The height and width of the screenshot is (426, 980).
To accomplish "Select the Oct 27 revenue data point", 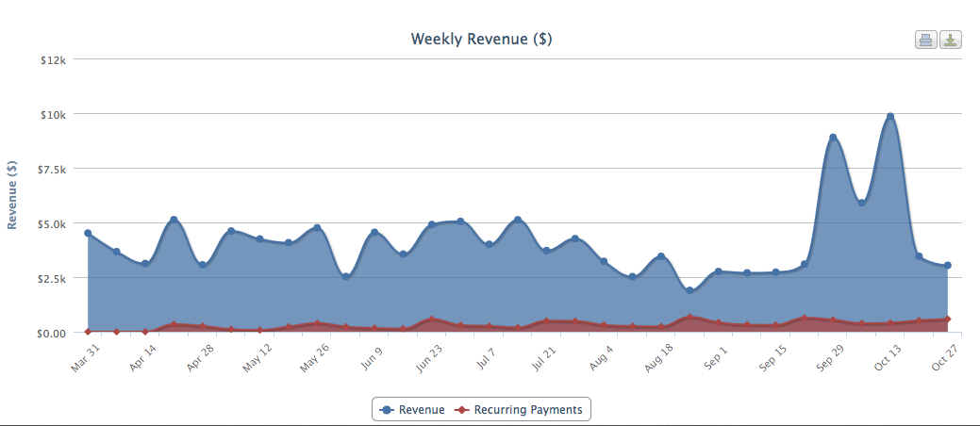I will [947, 266].
